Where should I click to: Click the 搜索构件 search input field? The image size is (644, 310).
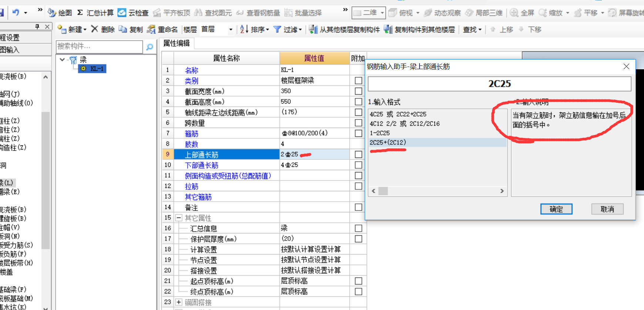tap(99, 47)
